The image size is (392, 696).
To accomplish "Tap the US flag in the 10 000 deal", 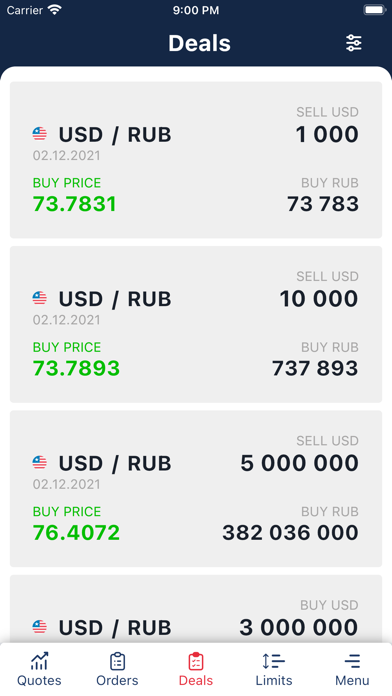I will (x=40, y=298).
